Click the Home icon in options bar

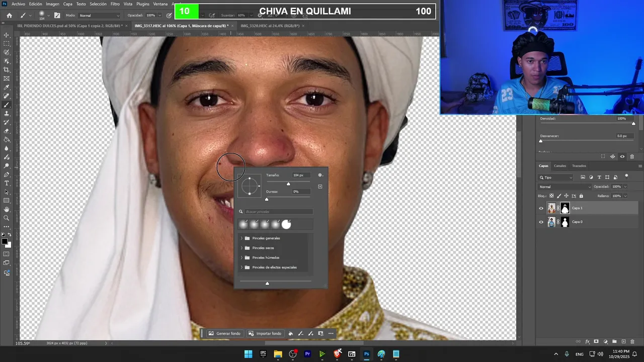[x=9, y=15]
